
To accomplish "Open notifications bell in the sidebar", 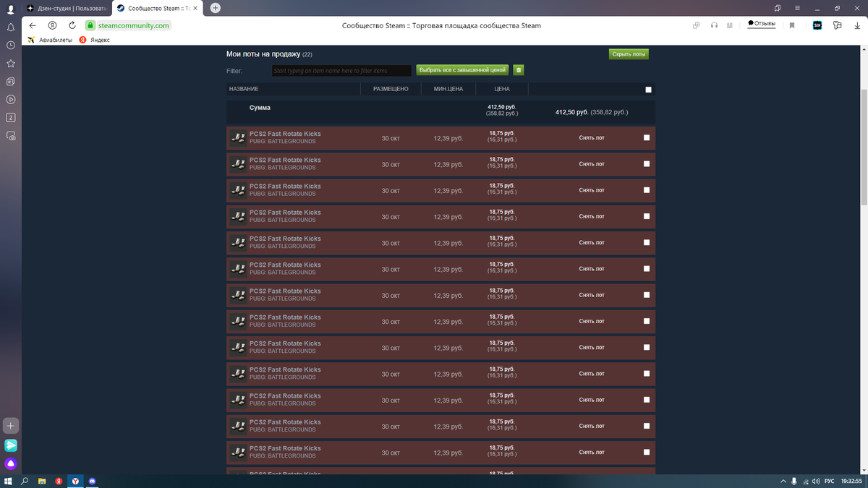I will [10, 27].
